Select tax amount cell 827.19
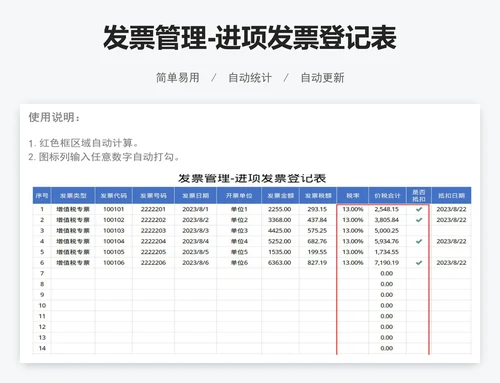 [x=317, y=263]
